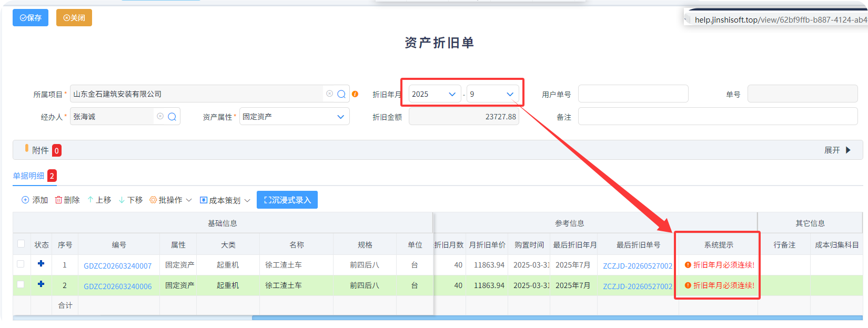Click blue plus status icon in row 1
Screen dimensions: 868x328
click(41, 263)
